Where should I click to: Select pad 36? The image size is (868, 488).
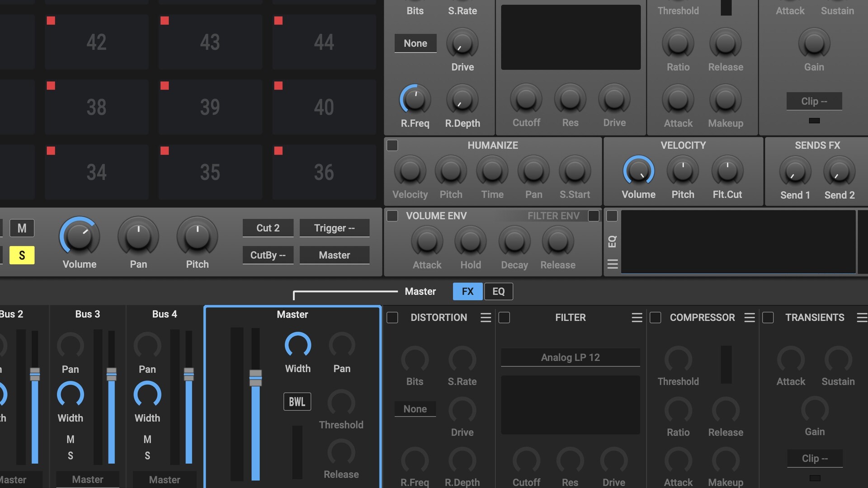pyautogui.click(x=324, y=172)
